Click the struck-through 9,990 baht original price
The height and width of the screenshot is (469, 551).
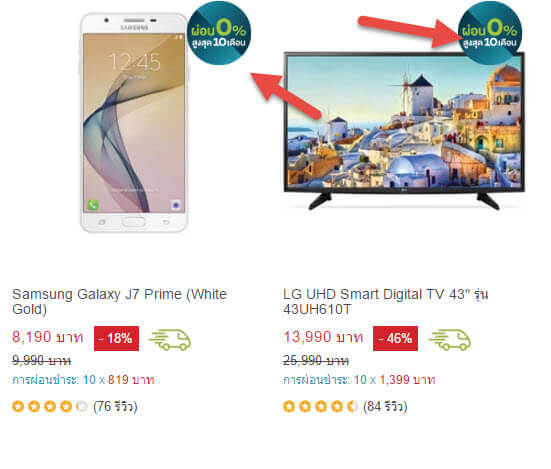[x=41, y=360]
